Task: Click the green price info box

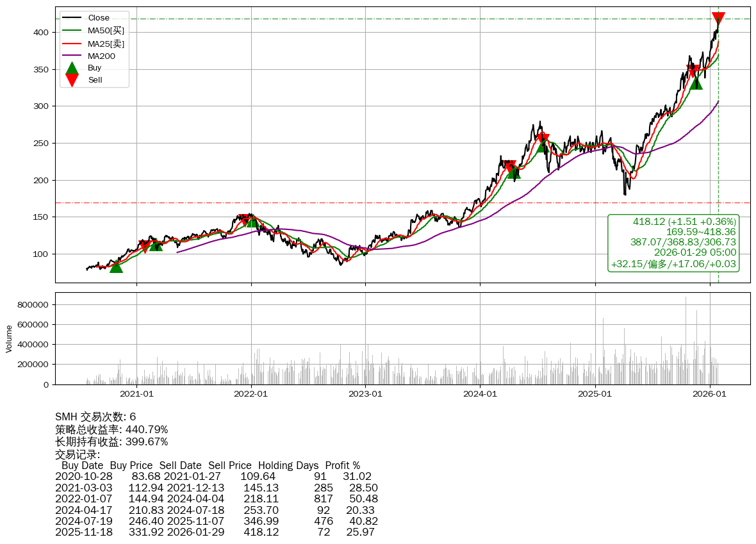Action: click(673, 243)
